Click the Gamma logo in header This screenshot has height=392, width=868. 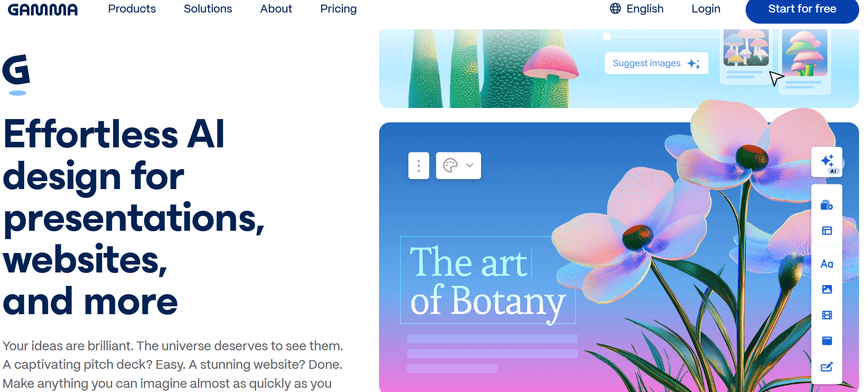(x=43, y=9)
